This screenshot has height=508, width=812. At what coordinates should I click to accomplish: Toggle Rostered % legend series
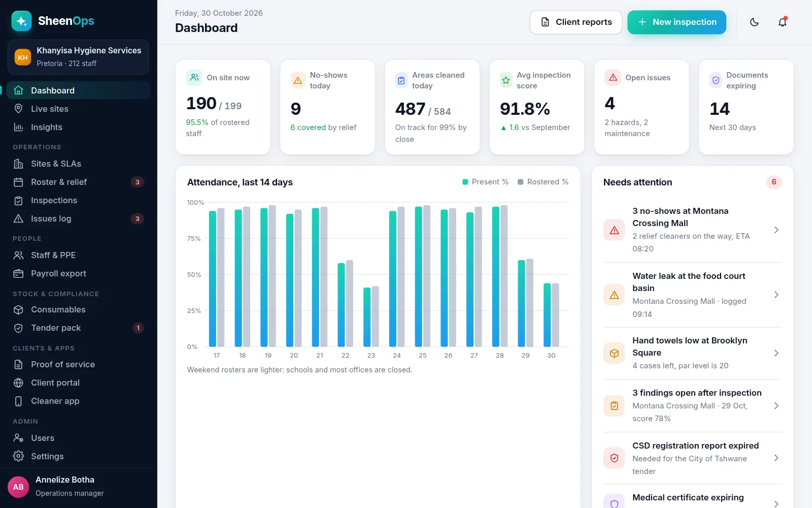click(543, 182)
